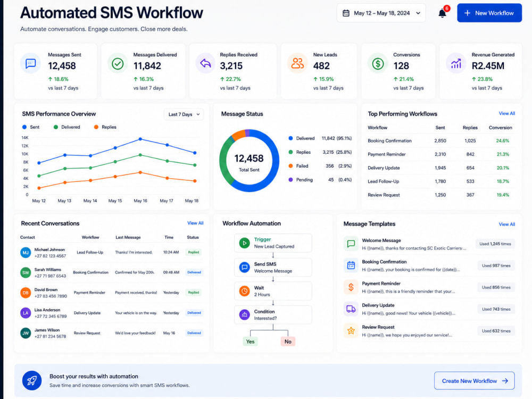Click the Payment Reminder dollar template icon
Viewport: 532px width, 399px height.
pos(351,287)
